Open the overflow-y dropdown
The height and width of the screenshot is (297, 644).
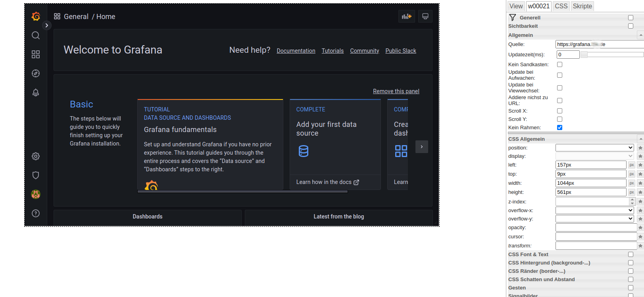coord(595,218)
